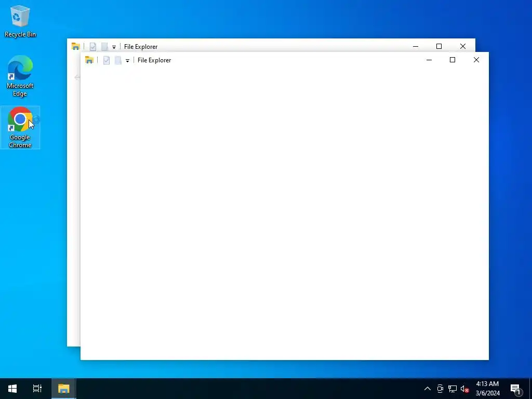
Task: Open the network status tray icon
Action: click(x=453, y=389)
